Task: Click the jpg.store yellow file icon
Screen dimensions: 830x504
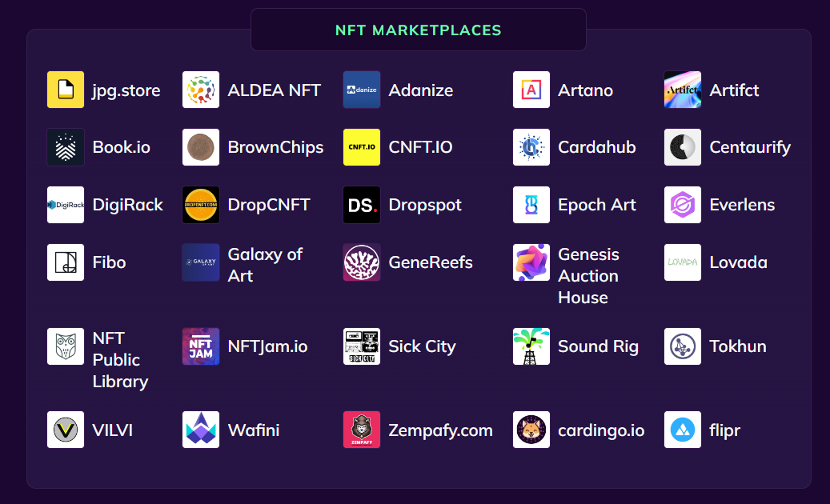Action: 66,90
